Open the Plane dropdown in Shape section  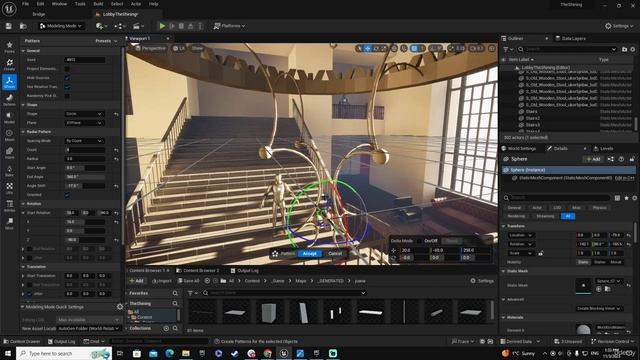(84, 122)
